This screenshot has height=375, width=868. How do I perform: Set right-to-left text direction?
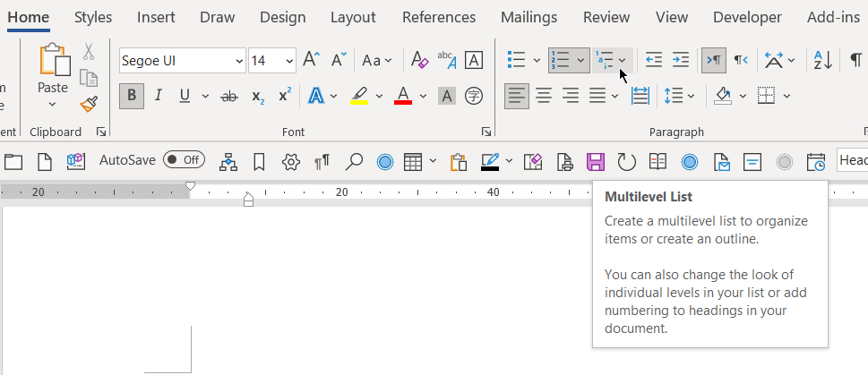(741, 60)
